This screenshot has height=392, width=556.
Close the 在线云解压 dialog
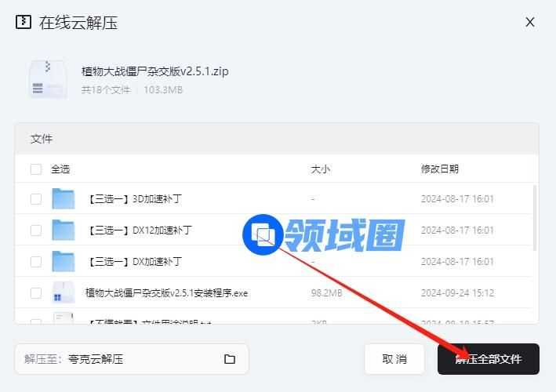pos(530,22)
